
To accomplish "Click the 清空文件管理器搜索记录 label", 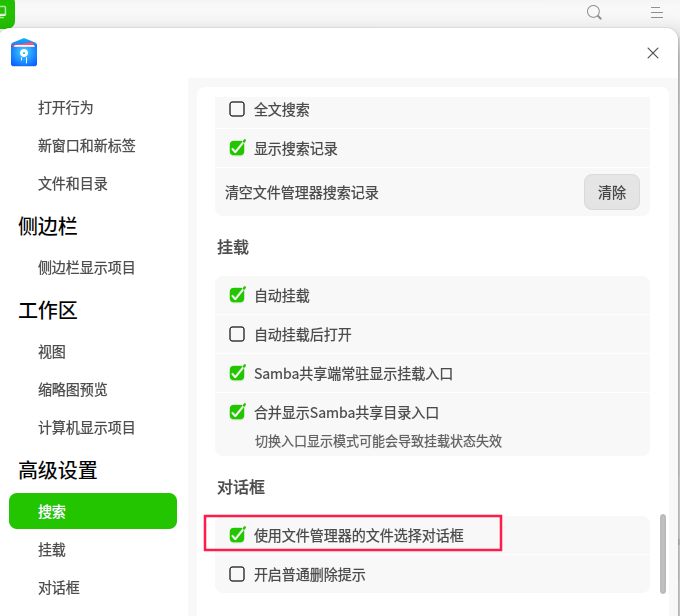I will (x=302, y=193).
